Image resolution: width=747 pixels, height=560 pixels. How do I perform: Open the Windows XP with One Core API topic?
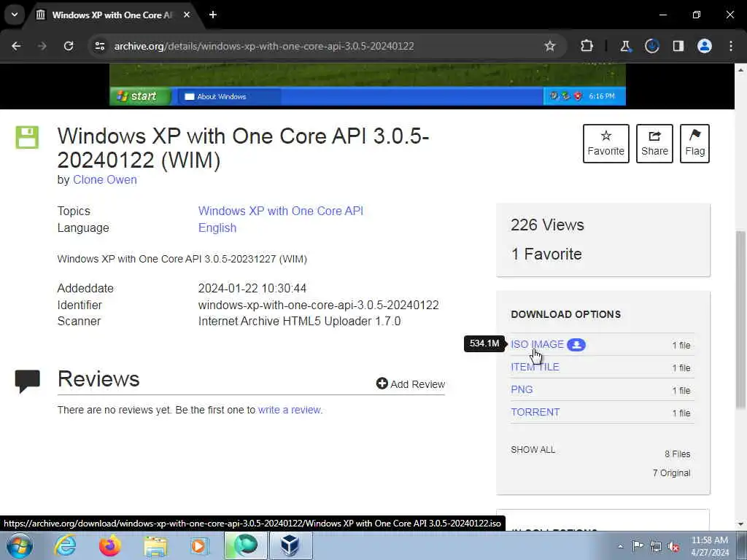coord(281,211)
